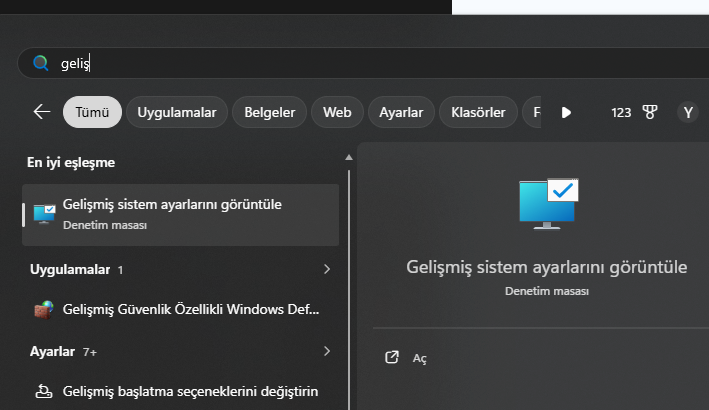Show more filter tabs with the arrow
Image resolution: width=709 pixels, height=410 pixels.
coord(566,112)
